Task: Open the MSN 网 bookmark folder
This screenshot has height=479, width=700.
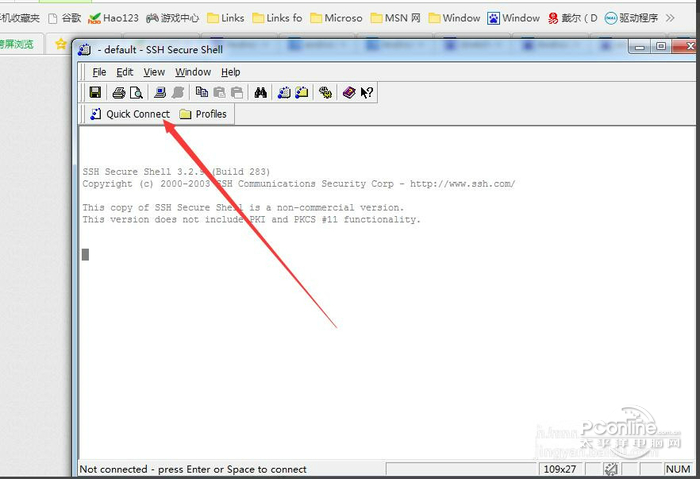Action: [x=396, y=18]
